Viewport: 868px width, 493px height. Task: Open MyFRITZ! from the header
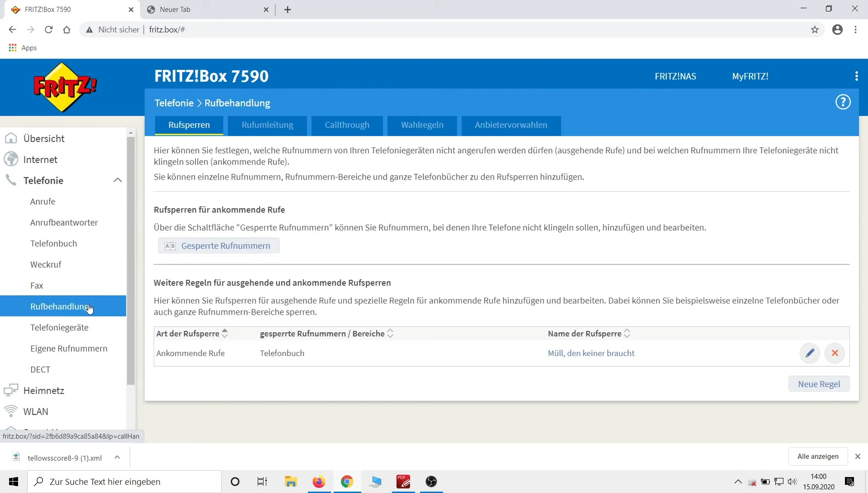(x=750, y=76)
